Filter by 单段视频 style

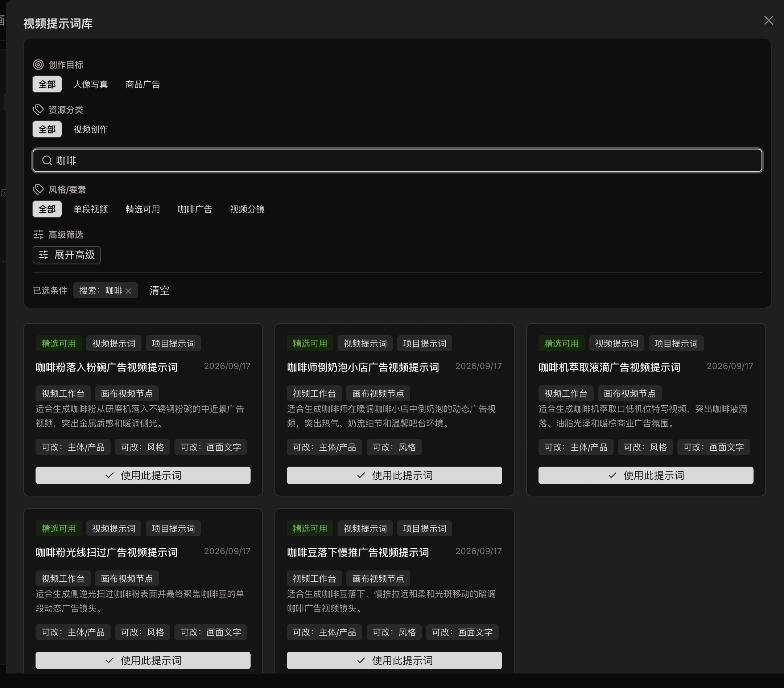point(91,209)
